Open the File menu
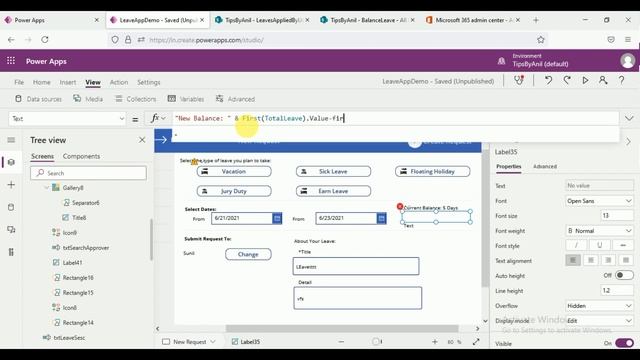Image resolution: width=640 pixels, height=360 pixels. tap(19, 82)
